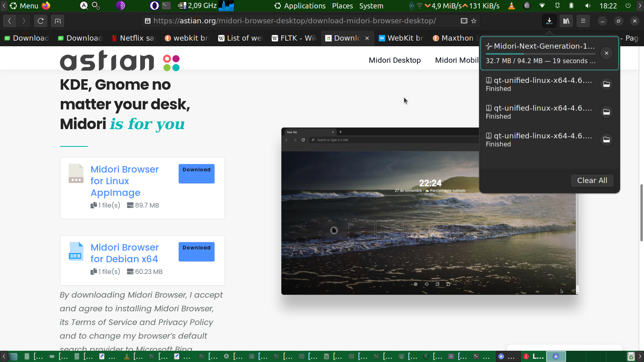Viewport: 644px width, 362px height.
Task: Open the Places menu
Action: pos(343,6)
